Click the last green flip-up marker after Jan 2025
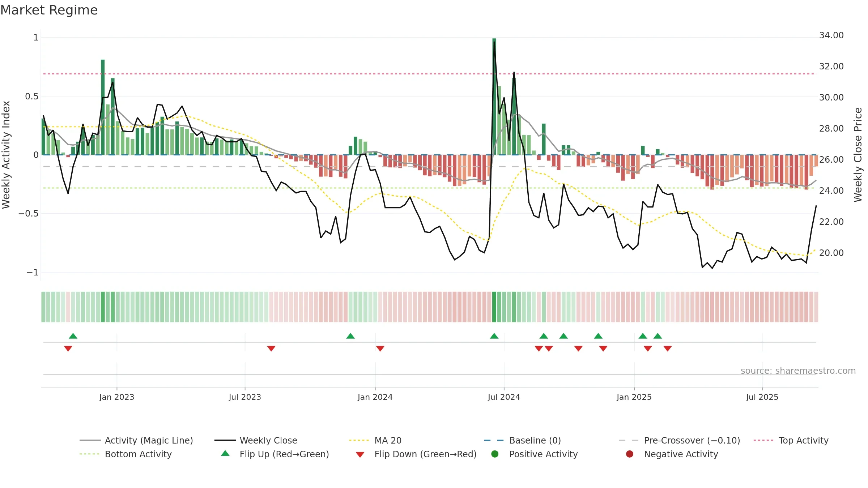 pos(658,336)
